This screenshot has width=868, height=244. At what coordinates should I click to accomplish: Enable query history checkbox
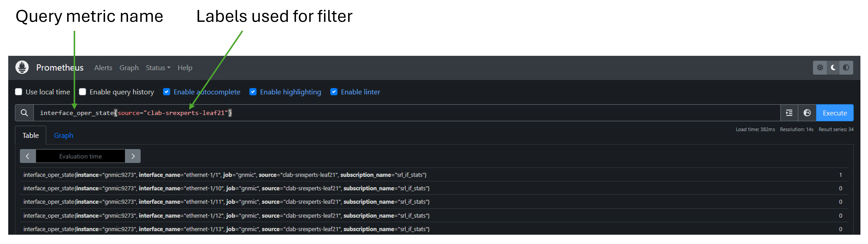point(83,92)
